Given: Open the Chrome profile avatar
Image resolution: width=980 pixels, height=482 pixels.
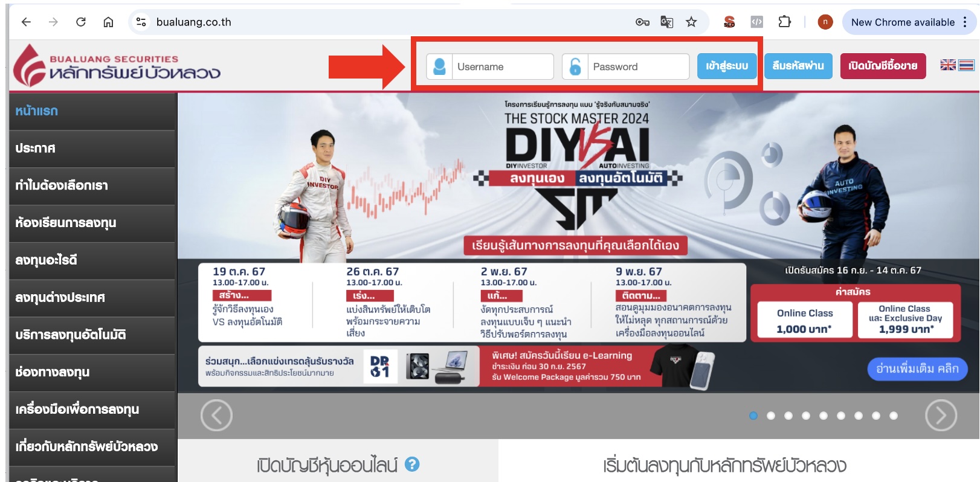Looking at the screenshot, I should pyautogui.click(x=825, y=22).
